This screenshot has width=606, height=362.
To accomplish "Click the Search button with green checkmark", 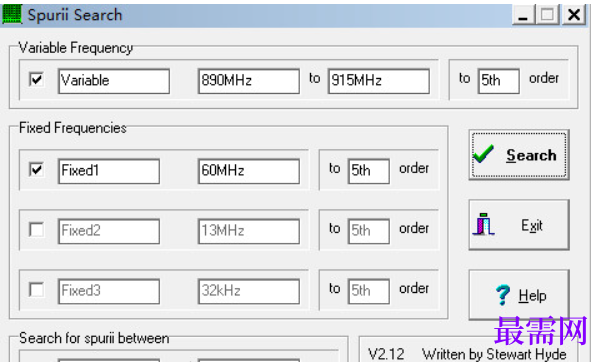I will pyautogui.click(x=519, y=155).
